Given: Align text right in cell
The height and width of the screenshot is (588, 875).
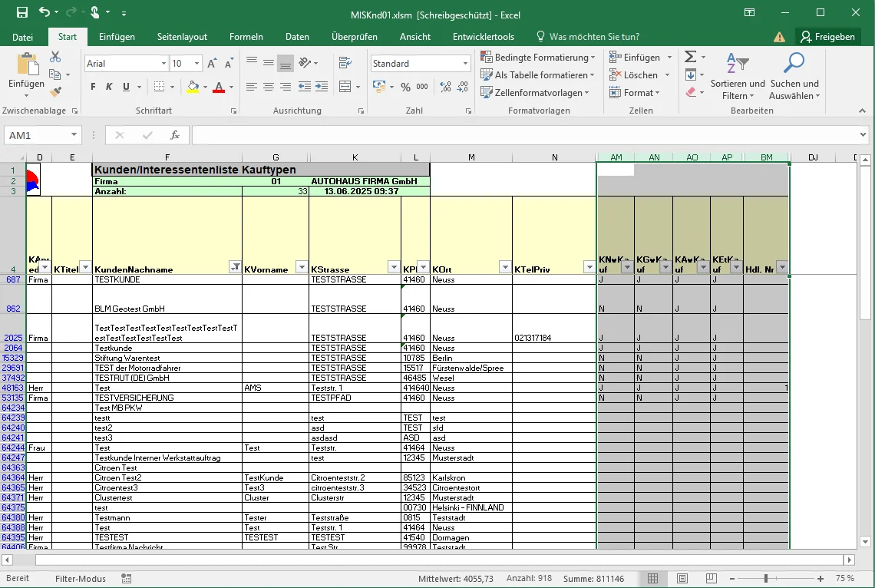Looking at the screenshot, I should click(x=286, y=87).
